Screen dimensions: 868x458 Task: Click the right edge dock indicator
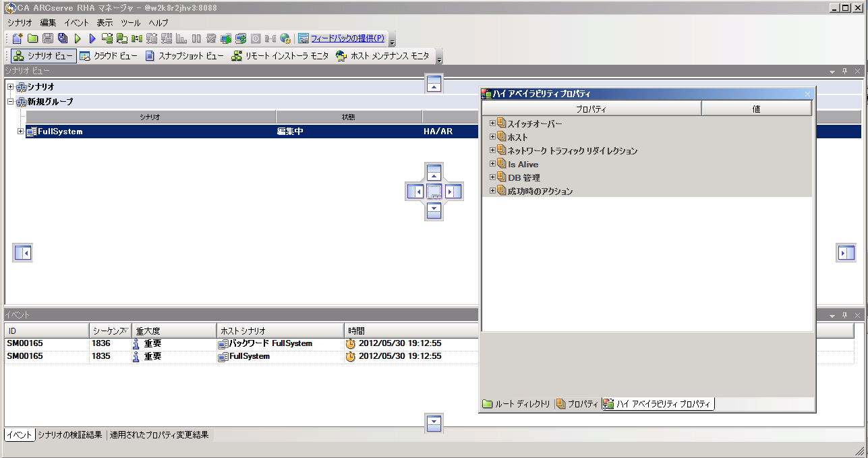click(846, 253)
